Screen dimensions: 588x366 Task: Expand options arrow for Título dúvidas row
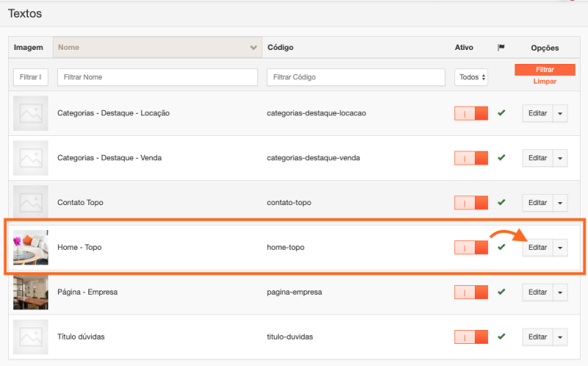tap(560, 337)
